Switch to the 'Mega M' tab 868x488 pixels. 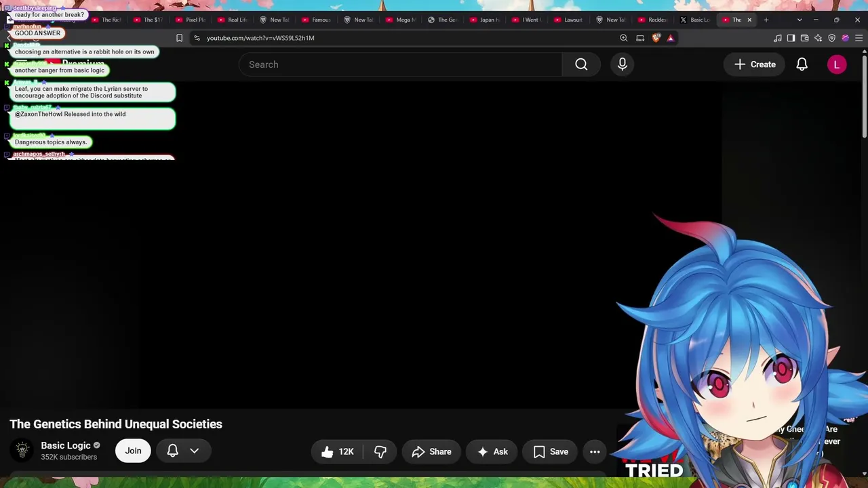399,20
